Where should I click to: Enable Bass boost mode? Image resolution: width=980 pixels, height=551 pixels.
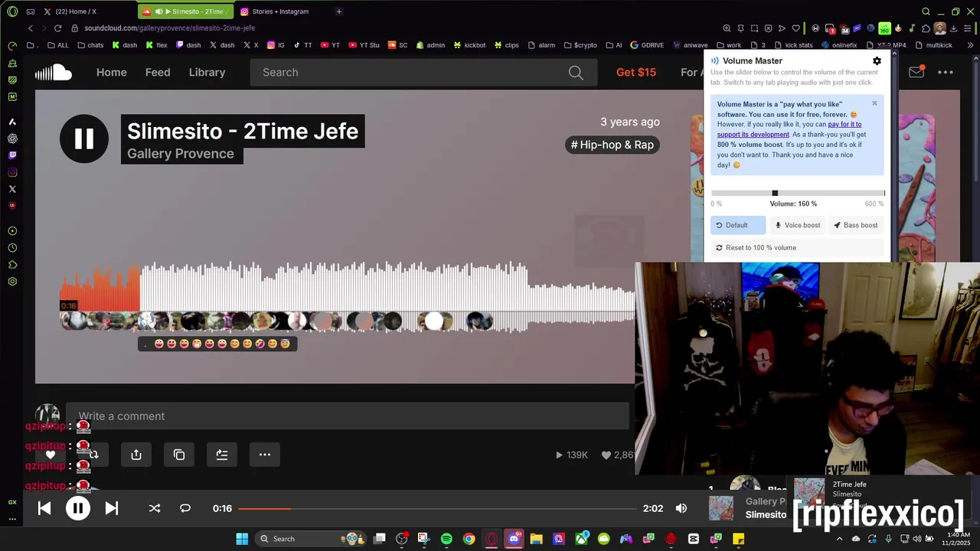point(856,225)
